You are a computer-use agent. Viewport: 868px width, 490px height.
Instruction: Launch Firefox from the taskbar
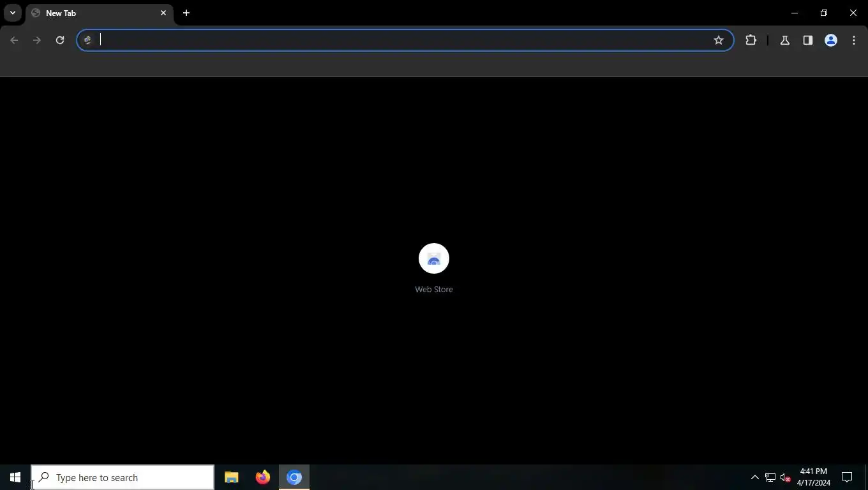pyautogui.click(x=262, y=477)
